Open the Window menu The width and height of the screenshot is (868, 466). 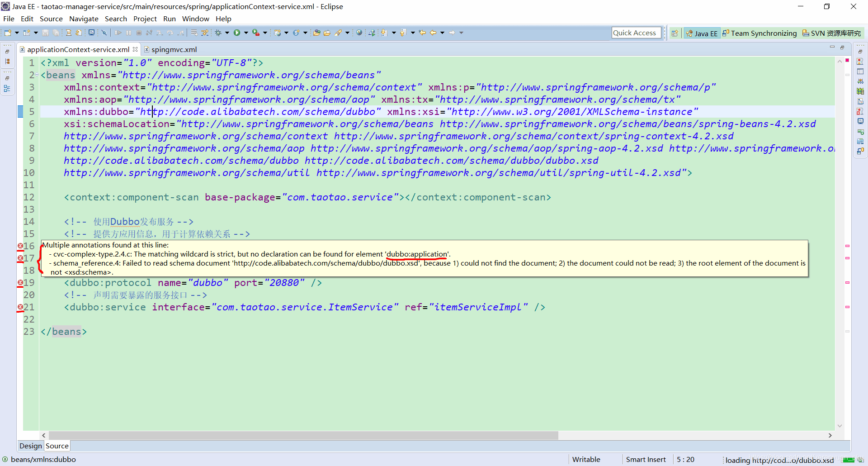[x=195, y=19]
